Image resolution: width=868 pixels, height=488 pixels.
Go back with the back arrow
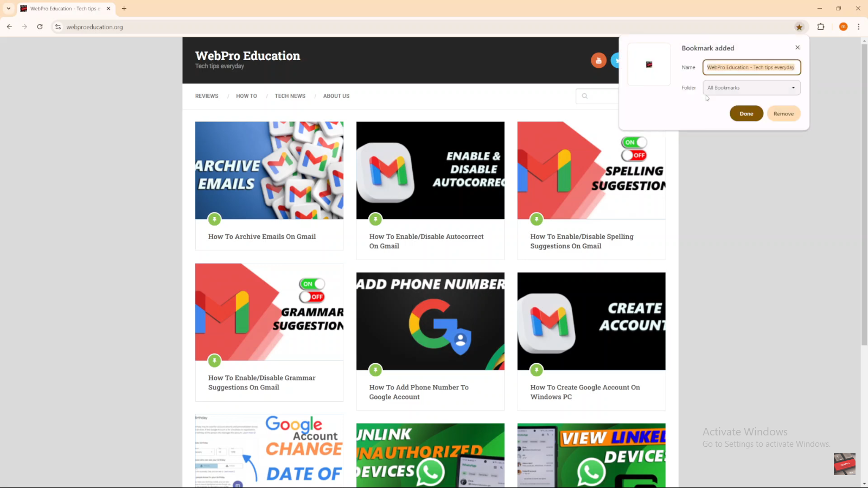9,27
